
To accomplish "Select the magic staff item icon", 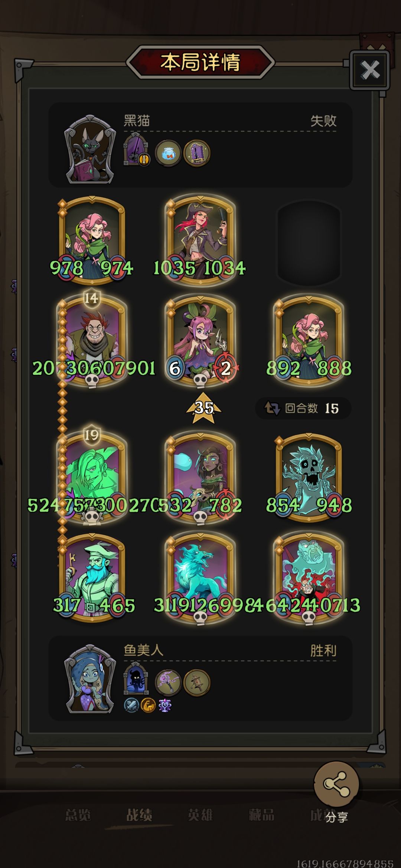I will coord(168,682).
